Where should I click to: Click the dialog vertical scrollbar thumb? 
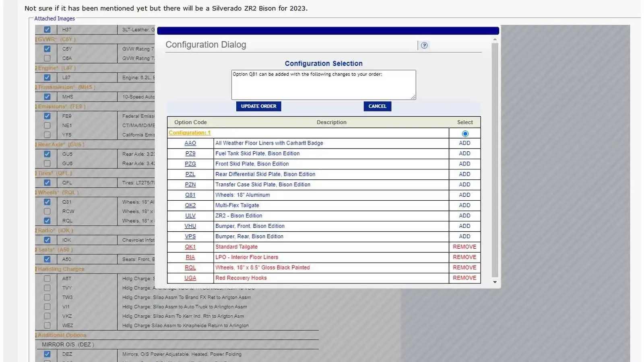coord(495,160)
